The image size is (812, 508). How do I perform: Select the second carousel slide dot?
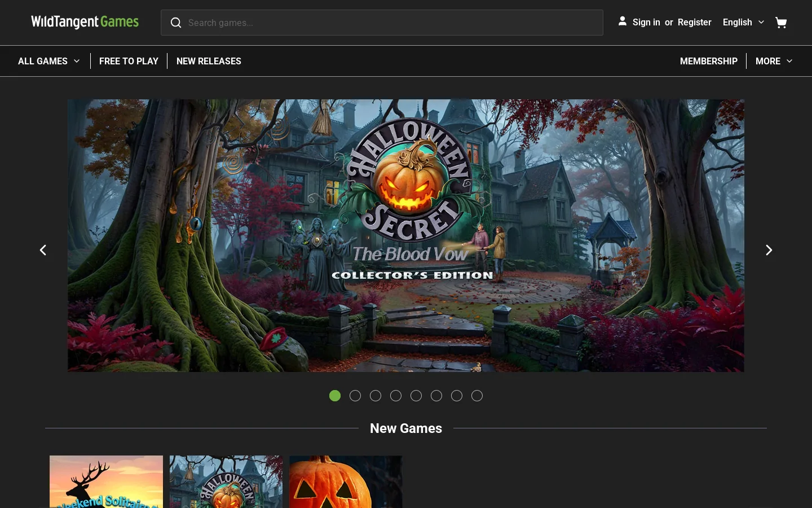[x=355, y=396]
